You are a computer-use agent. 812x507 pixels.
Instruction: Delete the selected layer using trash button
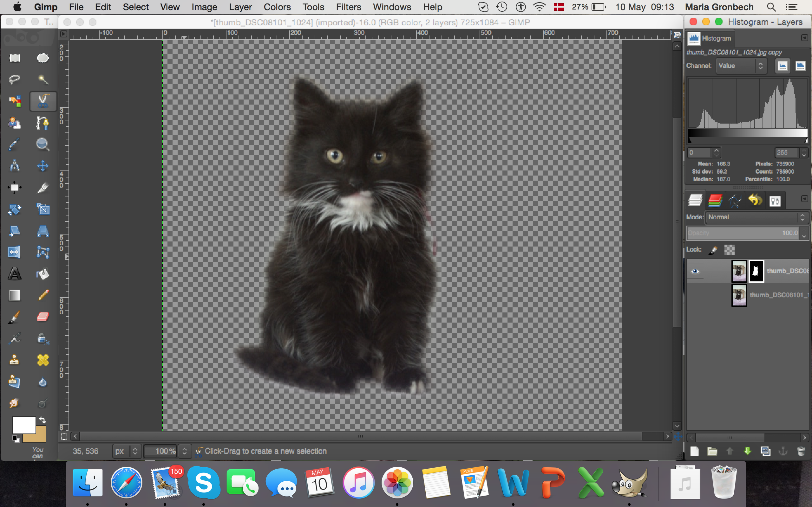pyautogui.click(x=801, y=451)
